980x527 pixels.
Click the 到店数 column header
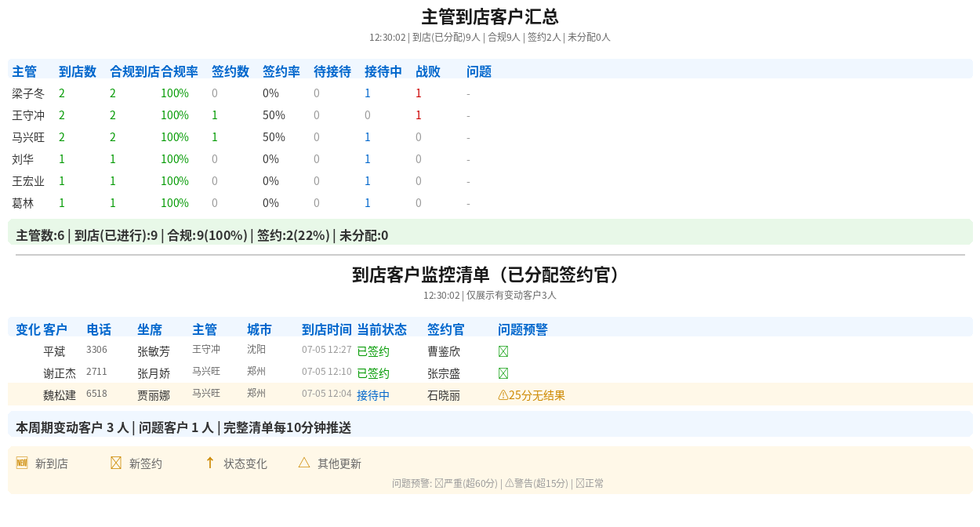click(x=78, y=71)
